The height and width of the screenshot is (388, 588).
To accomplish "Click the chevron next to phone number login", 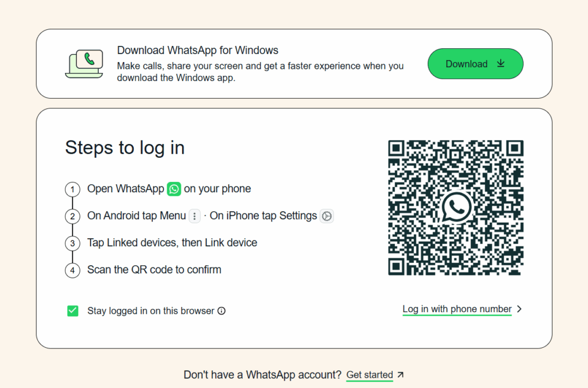I will pyautogui.click(x=519, y=309).
